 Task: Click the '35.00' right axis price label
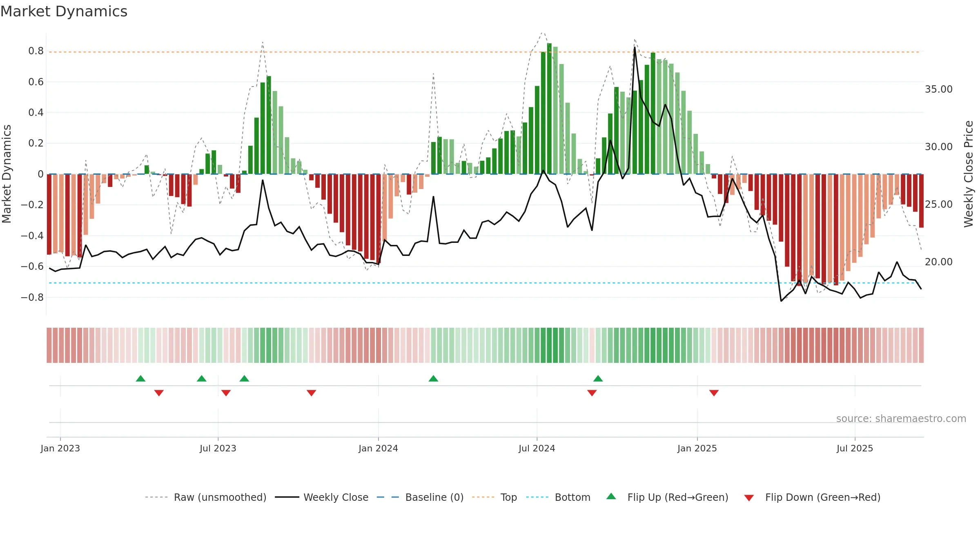point(939,89)
